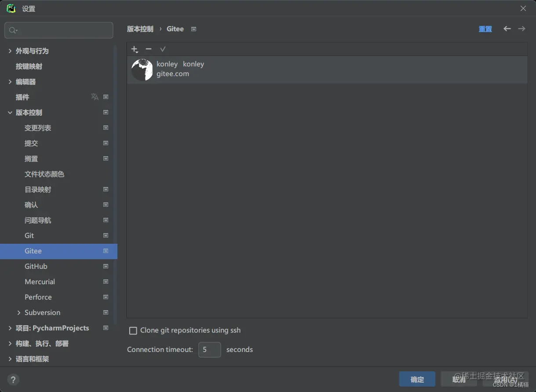Screen dimensions: 536x392
Task: Remove selected account with minus icon
Action: click(149, 49)
